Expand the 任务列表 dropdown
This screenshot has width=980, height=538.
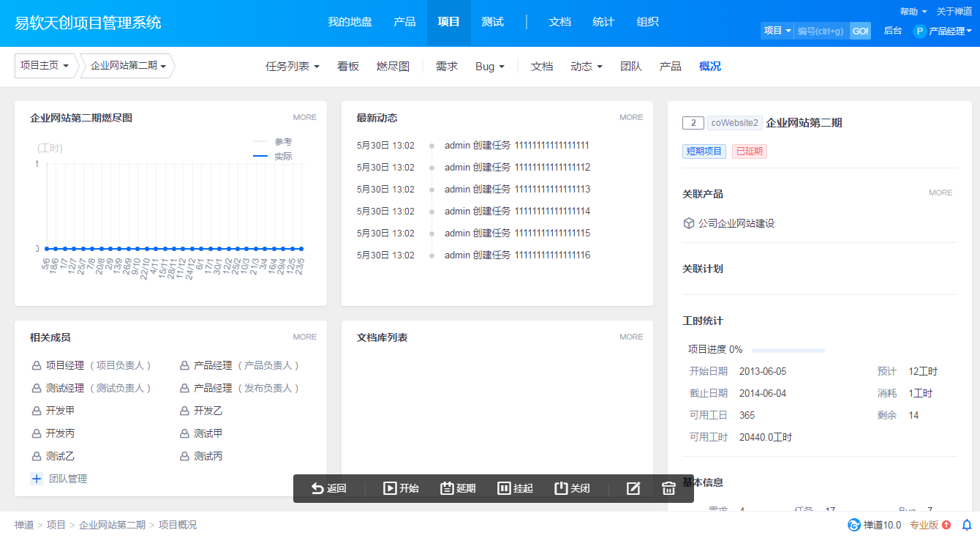[x=293, y=67]
